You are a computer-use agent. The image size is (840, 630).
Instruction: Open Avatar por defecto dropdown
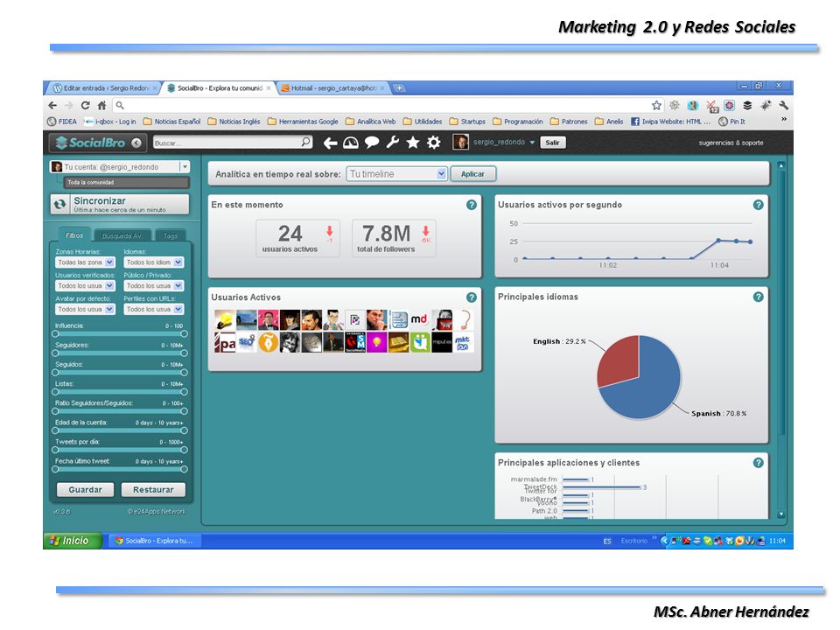(x=85, y=310)
